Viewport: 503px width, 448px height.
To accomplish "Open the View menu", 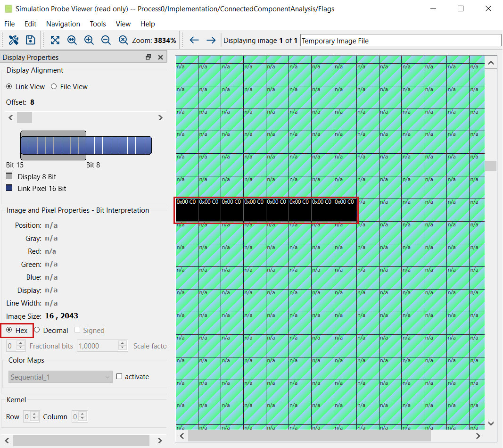I will click(123, 24).
